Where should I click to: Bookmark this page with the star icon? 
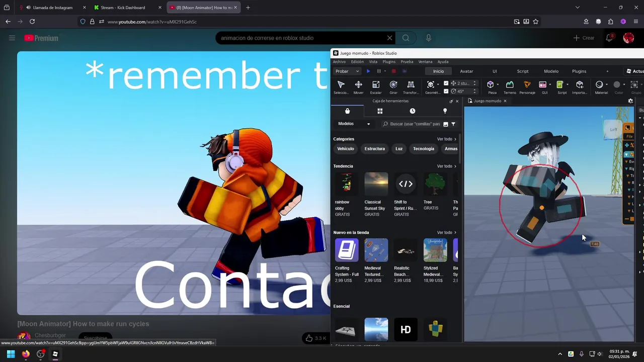[x=535, y=22]
